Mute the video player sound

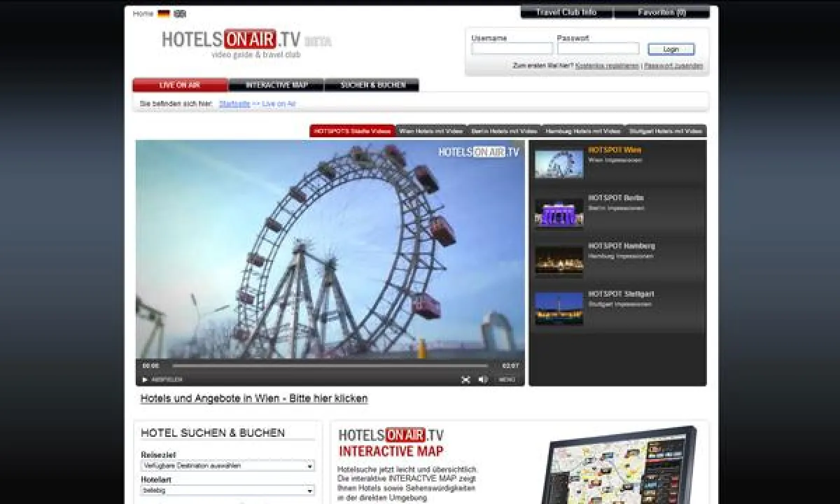[x=482, y=379]
